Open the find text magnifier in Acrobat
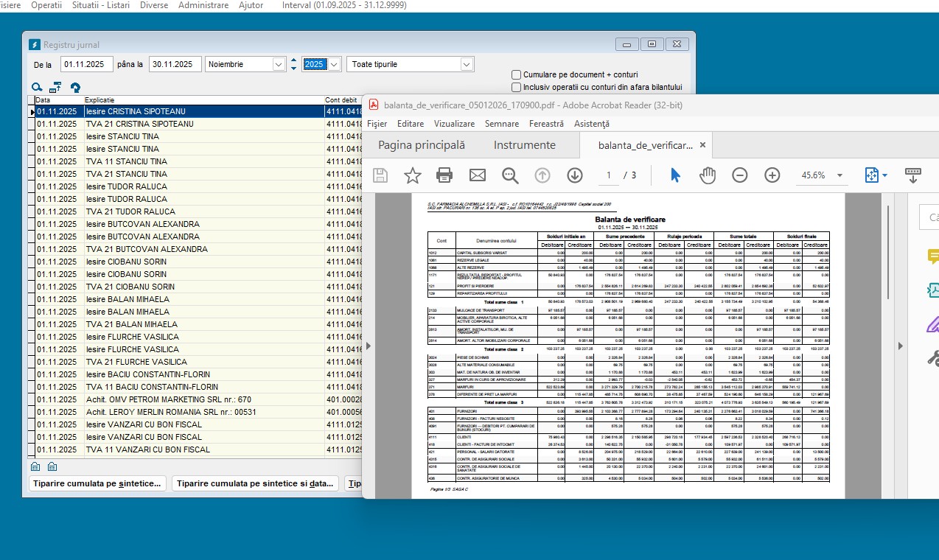Viewport: 939px width, 560px height. pos(510,175)
